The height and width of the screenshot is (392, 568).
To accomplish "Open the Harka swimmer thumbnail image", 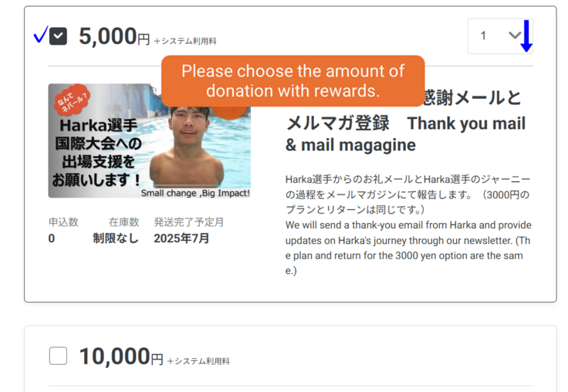I will click(x=149, y=140).
